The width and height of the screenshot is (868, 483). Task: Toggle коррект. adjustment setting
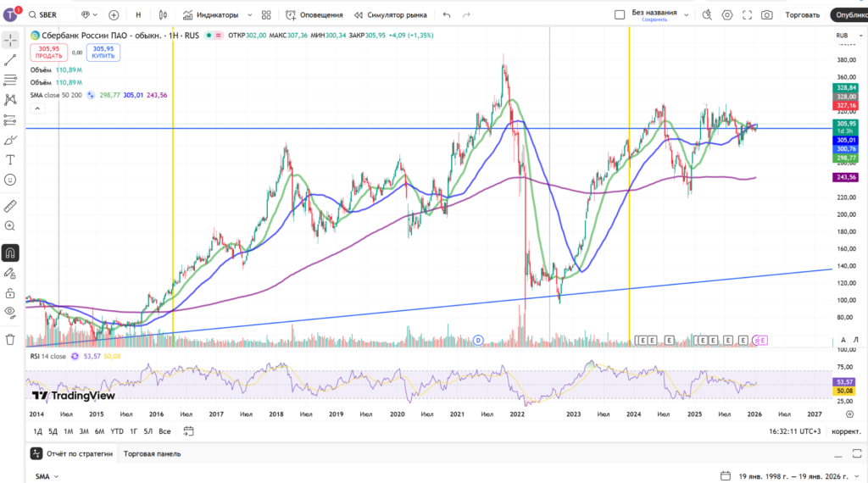tap(846, 431)
